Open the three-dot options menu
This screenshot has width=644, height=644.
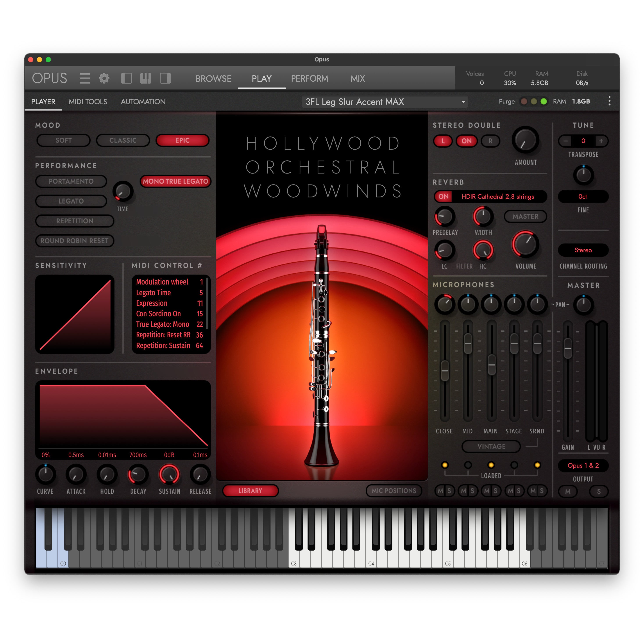click(609, 101)
